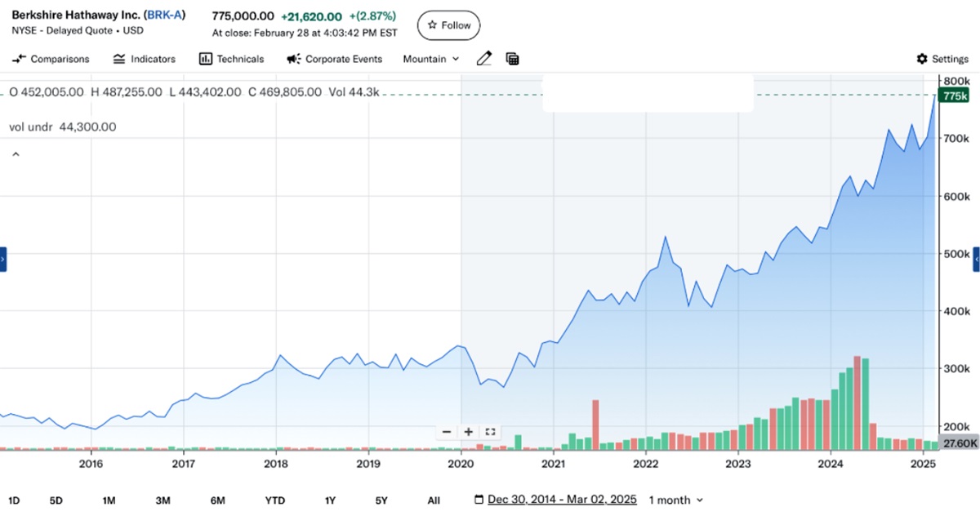Click the Vol 44.3k readout

click(354, 92)
